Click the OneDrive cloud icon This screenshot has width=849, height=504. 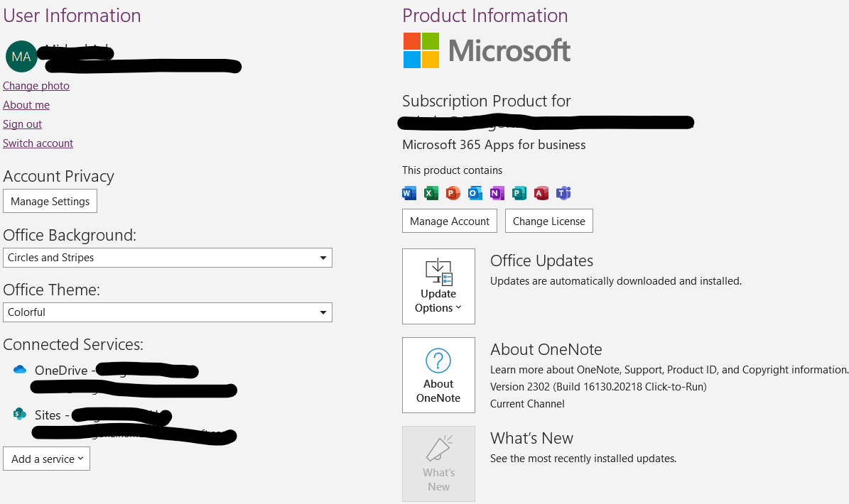[x=20, y=369]
